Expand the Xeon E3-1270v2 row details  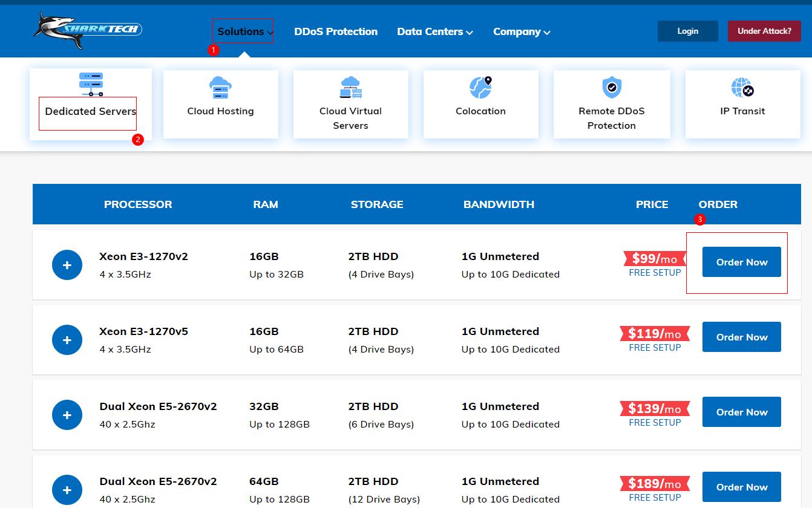67,265
